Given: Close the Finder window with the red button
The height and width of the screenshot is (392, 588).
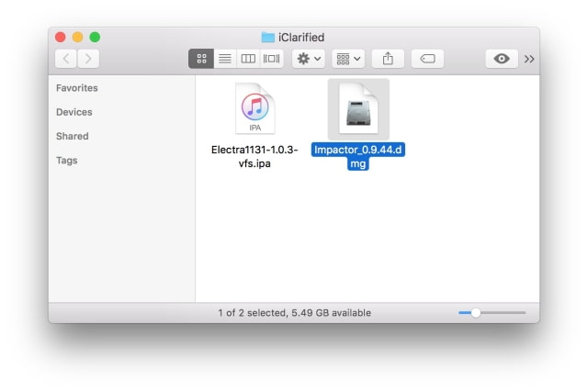Looking at the screenshot, I should pos(61,37).
